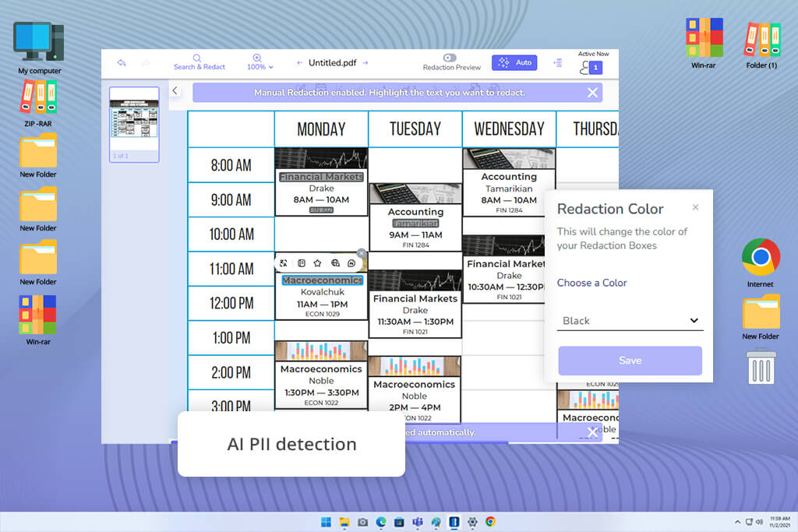Open Chrome from taskbar
This screenshot has width=798, height=532.
491,522
